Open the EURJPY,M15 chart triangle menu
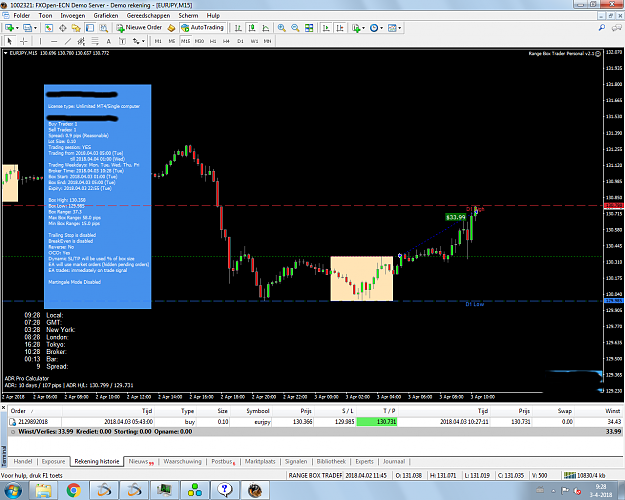The height and width of the screenshot is (500, 625). click(x=6, y=53)
